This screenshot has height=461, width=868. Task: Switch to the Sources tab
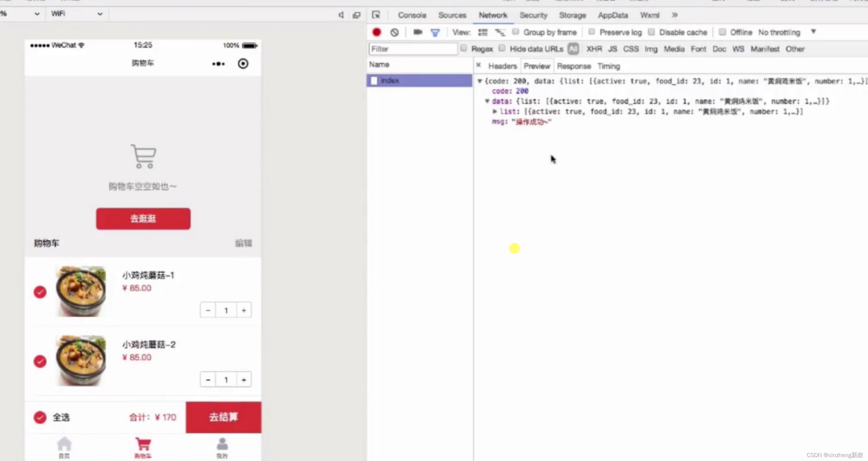pos(452,15)
